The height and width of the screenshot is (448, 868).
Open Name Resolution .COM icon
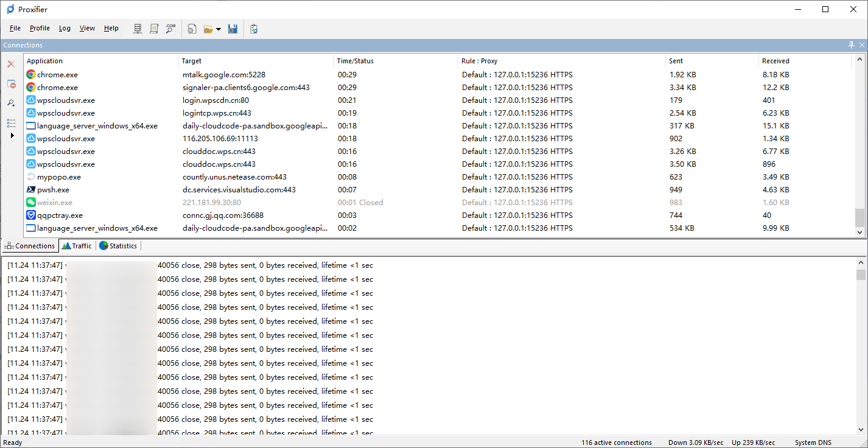click(x=170, y=29)
